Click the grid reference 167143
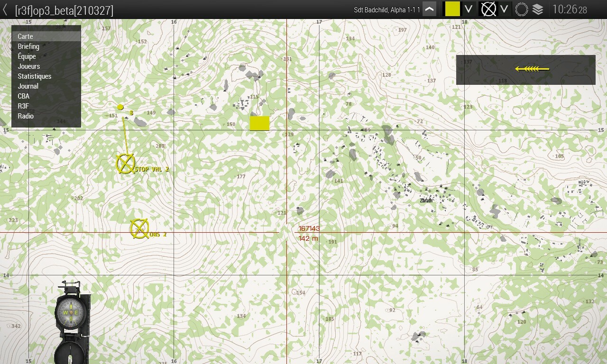This screenshot has height=364, width=607. click(309, 229)
